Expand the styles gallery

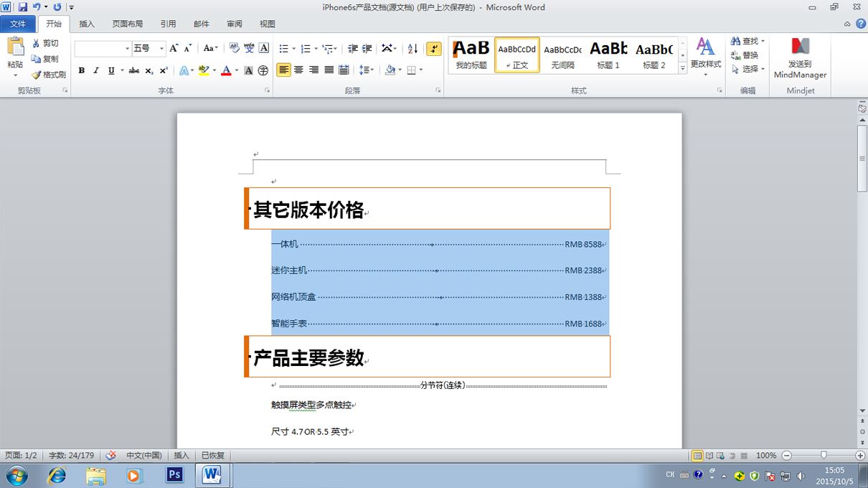(x=682, y=67)
